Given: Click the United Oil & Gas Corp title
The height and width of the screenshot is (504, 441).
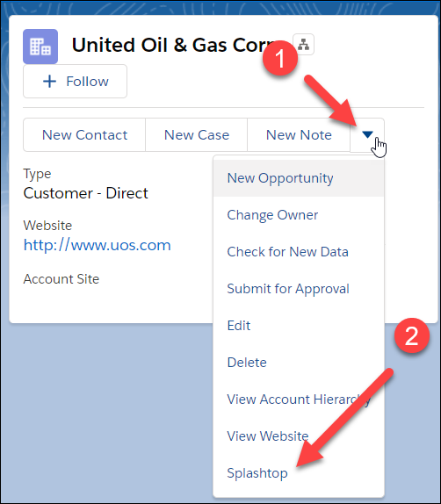Looking at the screenshot, I should 174,45.
